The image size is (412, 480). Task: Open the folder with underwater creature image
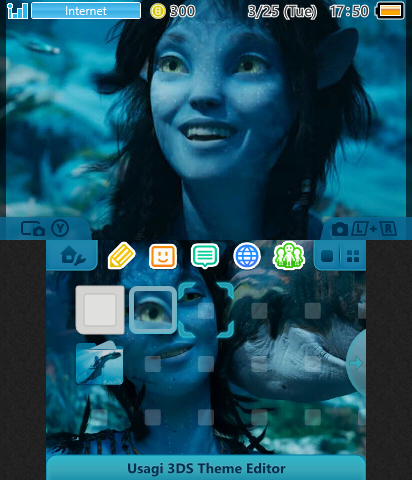pyautogui.click(x=99, y=363)
